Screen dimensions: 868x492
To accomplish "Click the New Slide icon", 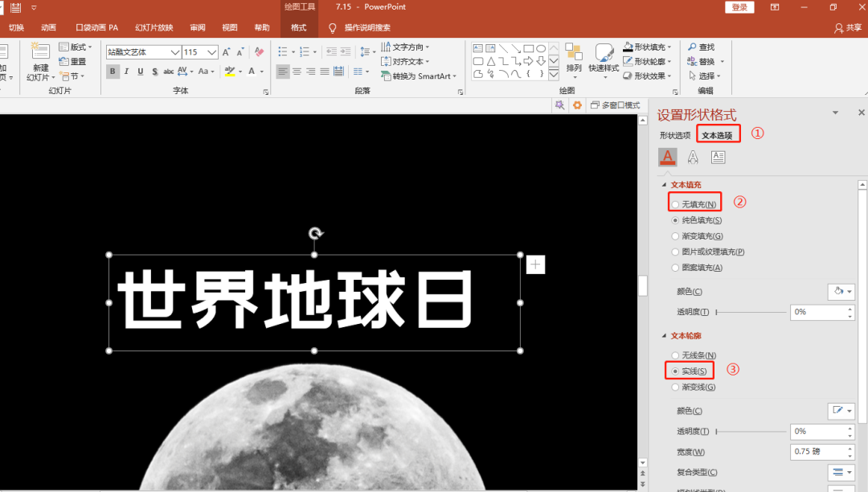I will (40, 51).
